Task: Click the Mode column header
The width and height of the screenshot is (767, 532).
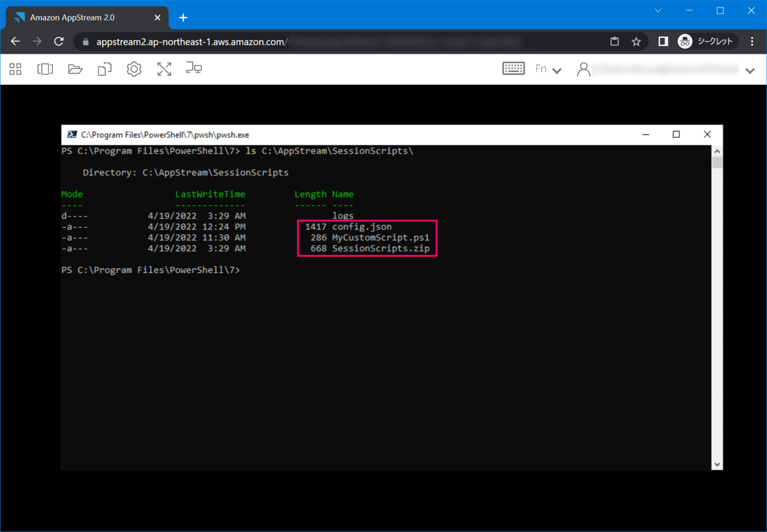Action: 72,194
